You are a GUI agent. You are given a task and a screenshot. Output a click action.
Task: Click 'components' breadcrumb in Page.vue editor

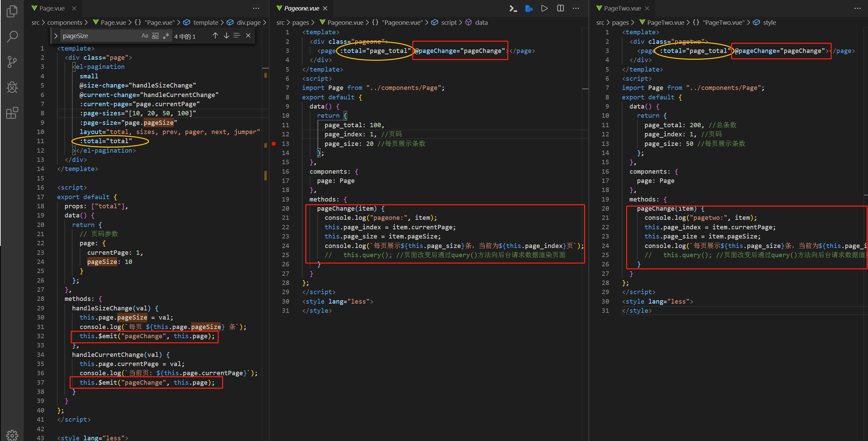pos(65,22)
